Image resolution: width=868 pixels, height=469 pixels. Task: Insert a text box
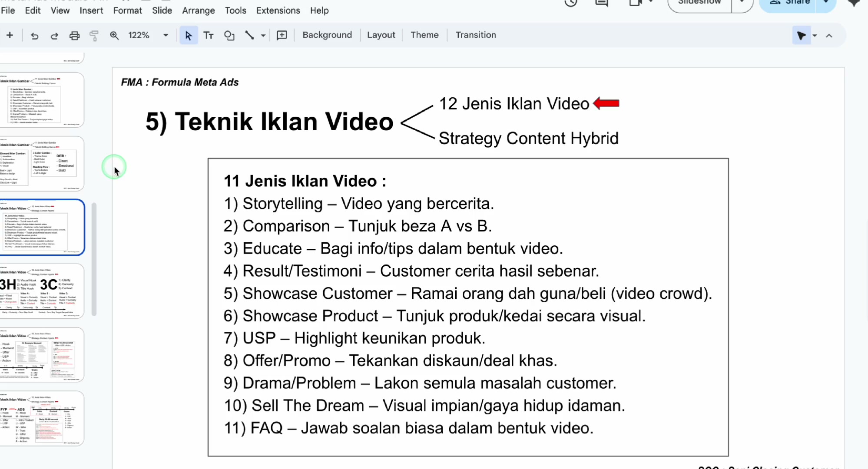tap(209, 36)
